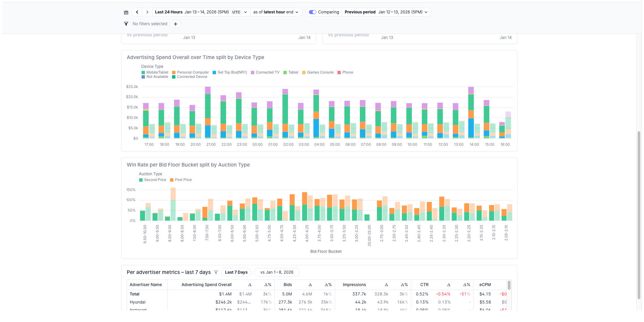Open the Last 24 Hours date range dropdown
The image size is (644, 322).
click(201, 12)
